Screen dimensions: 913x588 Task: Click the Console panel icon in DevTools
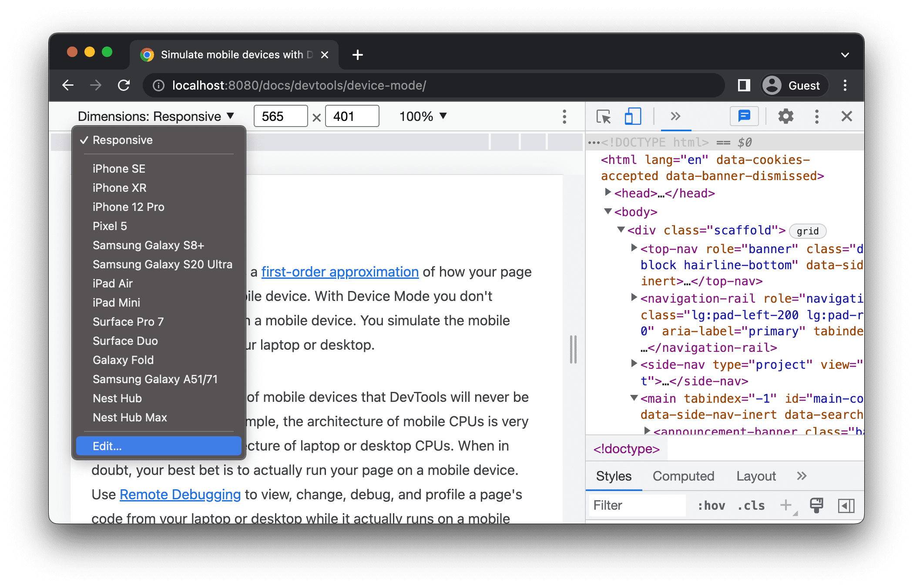pyautogui.click(x=743, y=116)
